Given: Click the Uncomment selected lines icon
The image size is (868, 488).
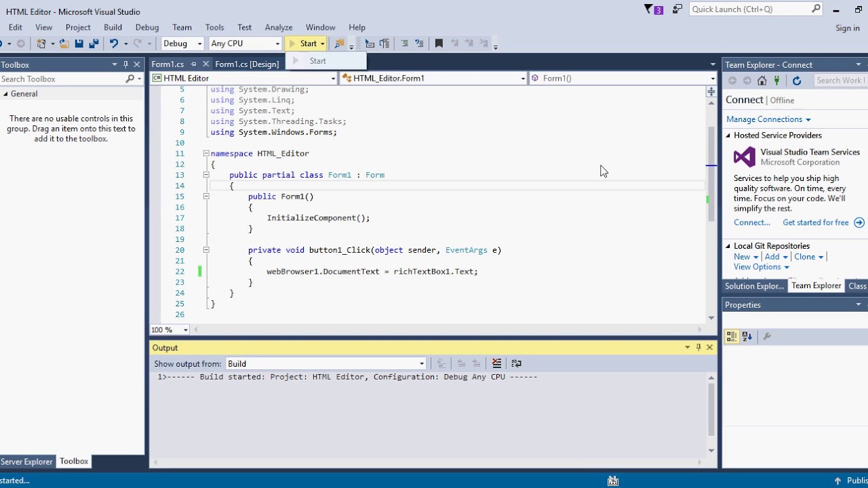Looking at the screenshot, I should [419, 43].
